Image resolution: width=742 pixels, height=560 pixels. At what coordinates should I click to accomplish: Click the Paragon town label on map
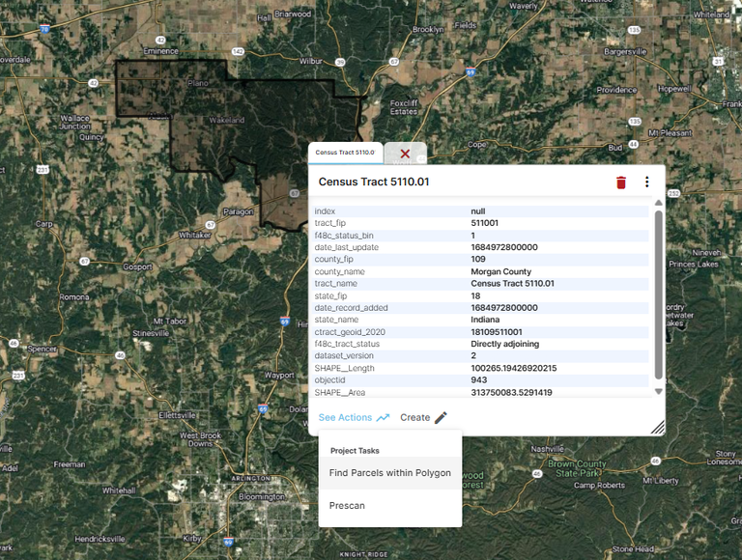point(238,211)
